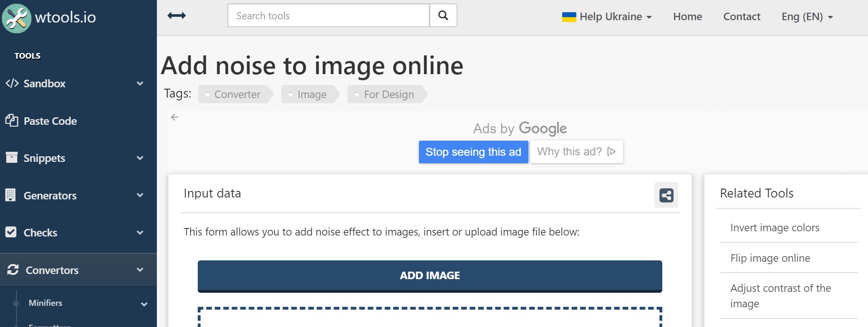The height and width of the screenshot is (327, 868).
Task: Click the Checks checkmark icon
Action: (11, 232)
